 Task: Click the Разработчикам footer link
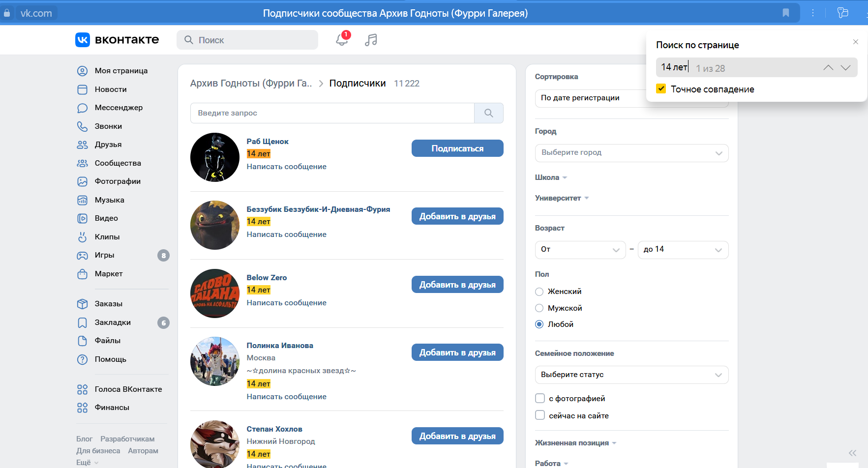coord(127,439)
